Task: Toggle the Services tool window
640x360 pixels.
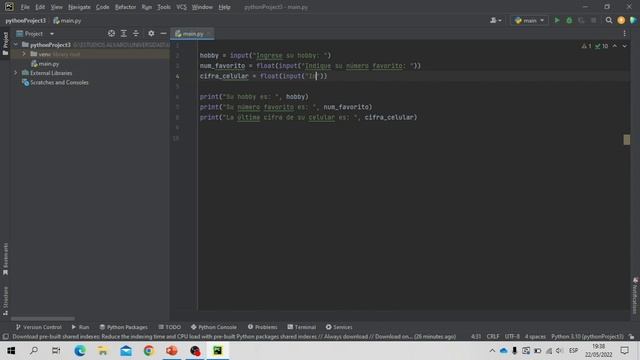Action: (339, 327)
